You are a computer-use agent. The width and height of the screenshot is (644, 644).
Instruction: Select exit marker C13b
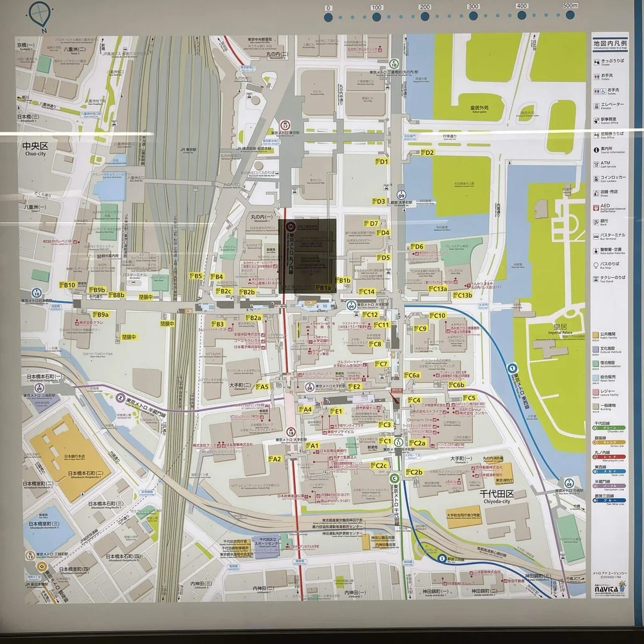[x=462, y=296]
